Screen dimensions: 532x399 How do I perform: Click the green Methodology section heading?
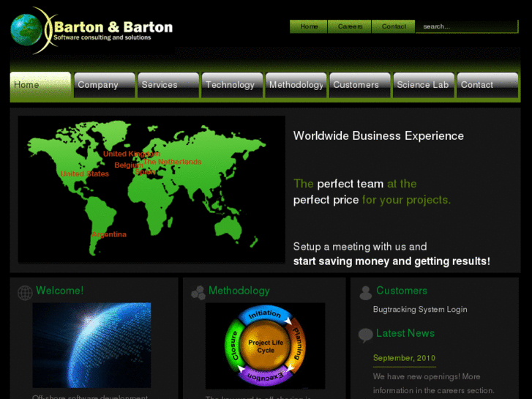239,291
